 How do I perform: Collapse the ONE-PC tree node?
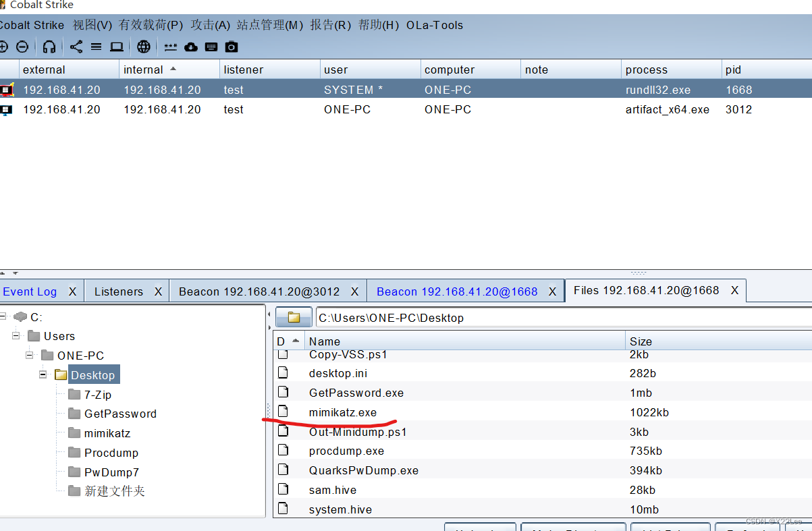30,355
